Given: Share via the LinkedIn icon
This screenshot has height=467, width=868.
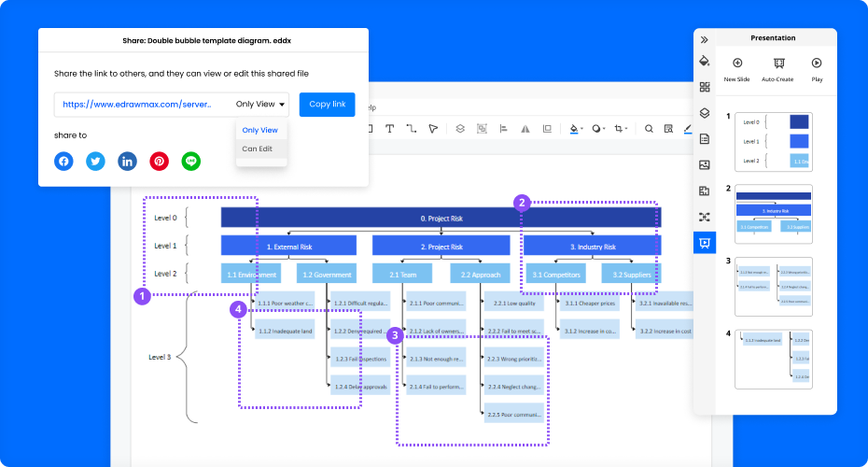Looking at the screenshot, I should [x=127, y=161].
